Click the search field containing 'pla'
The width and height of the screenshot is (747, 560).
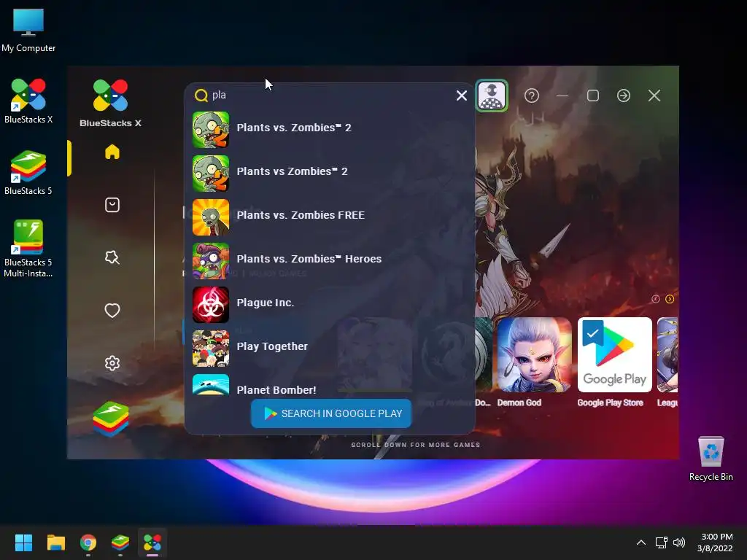331,96
